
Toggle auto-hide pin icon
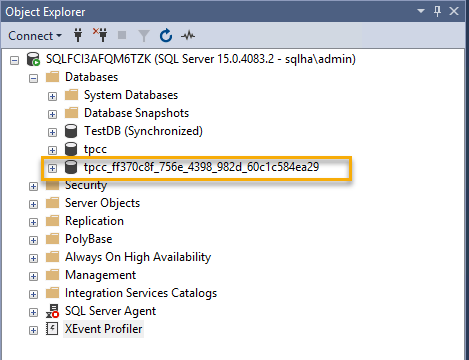437,11
